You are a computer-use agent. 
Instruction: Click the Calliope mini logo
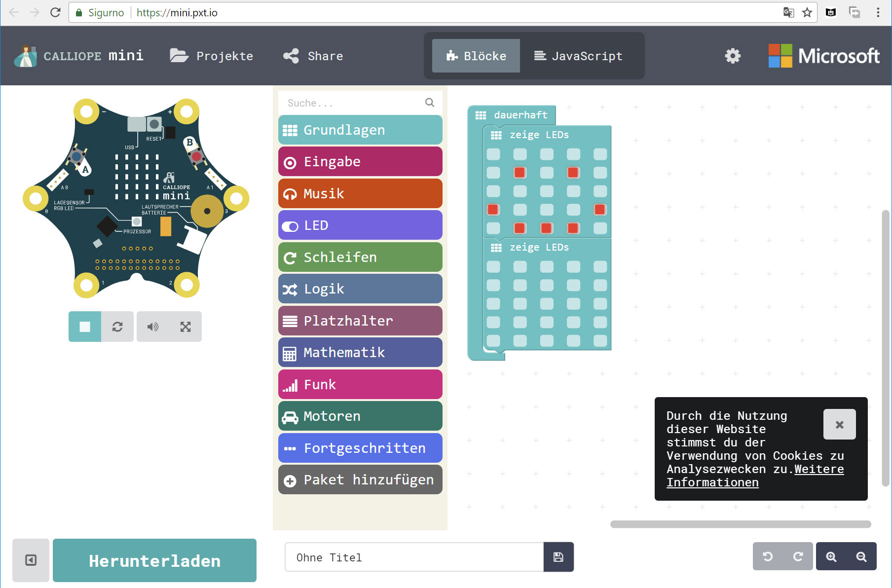[x=79, y=56]
